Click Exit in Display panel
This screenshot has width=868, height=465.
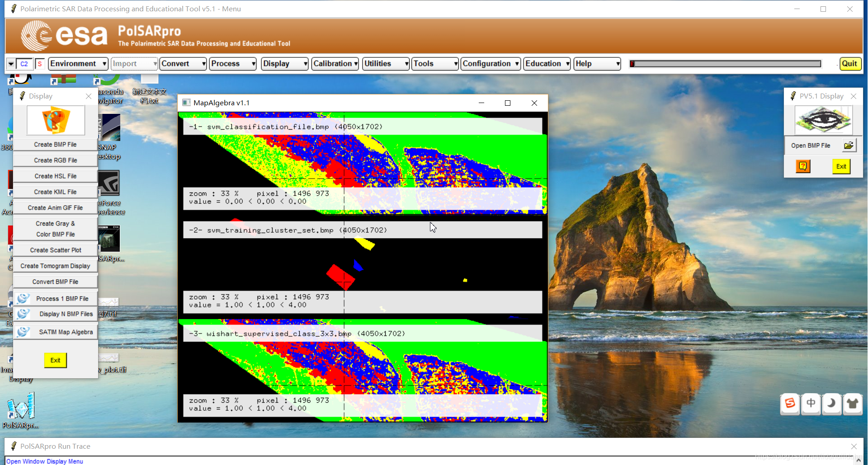(x=55, y=360)
